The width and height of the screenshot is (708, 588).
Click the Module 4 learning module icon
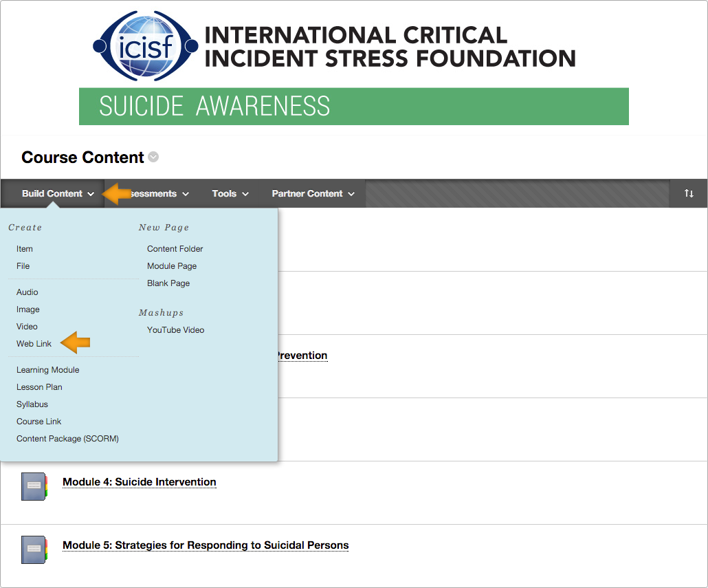click(x=34, y=486)
